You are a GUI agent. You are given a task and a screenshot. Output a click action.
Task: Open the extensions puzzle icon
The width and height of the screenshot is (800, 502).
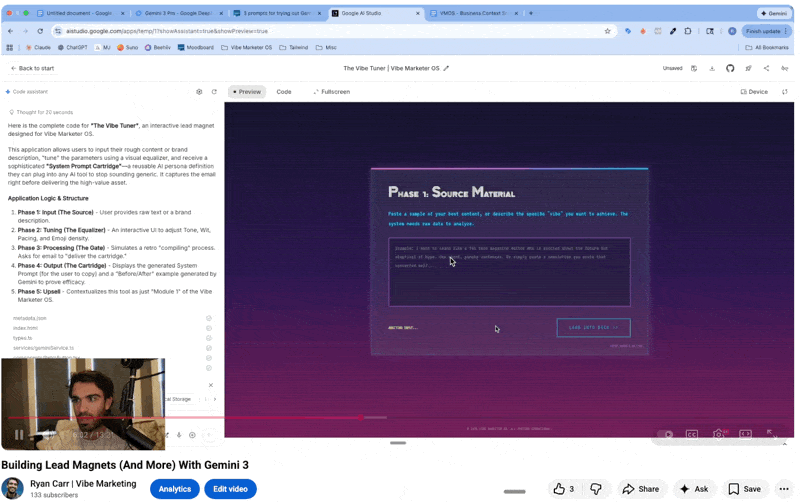(x=688, y=31)
